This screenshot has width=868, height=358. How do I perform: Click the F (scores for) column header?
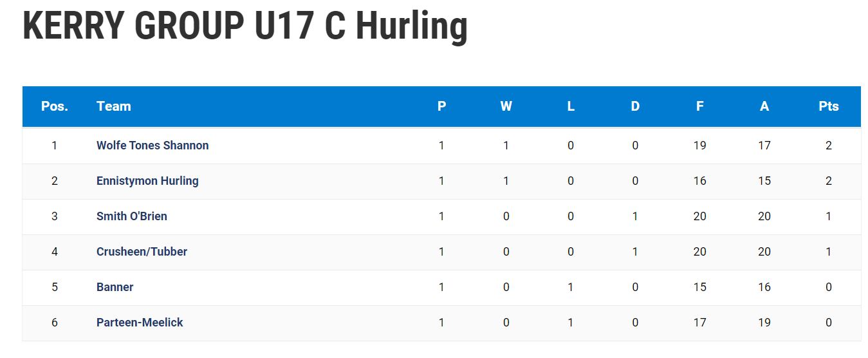click(x=700, y=107)
